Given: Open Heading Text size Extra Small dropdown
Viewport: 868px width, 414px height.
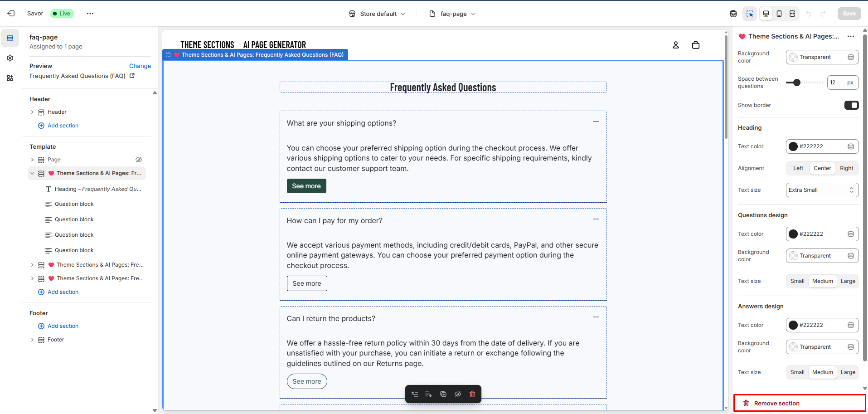Looking at the screenshot, I should coord(822,190).
